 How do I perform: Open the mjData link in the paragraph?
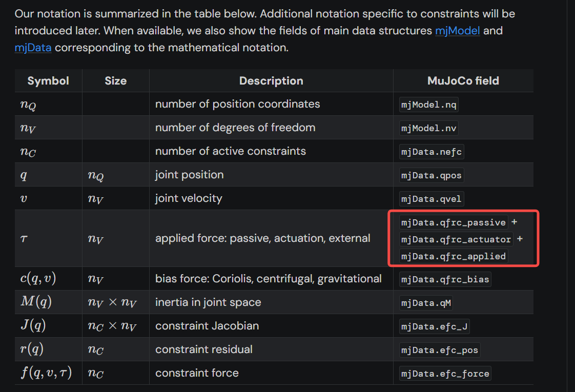coord(33,48)
